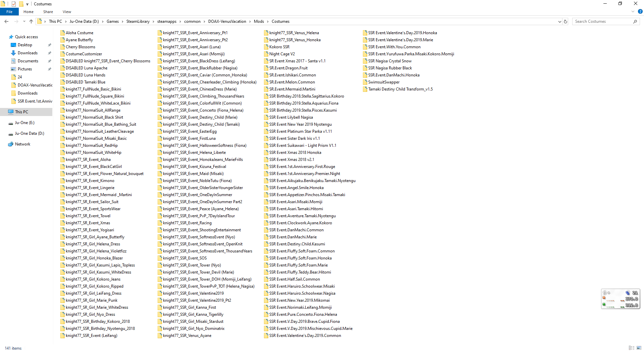This screenshot has height=352, width=644.
Task: Select the SwimsuitSwapper folder icon
Action: click(365, 82)
